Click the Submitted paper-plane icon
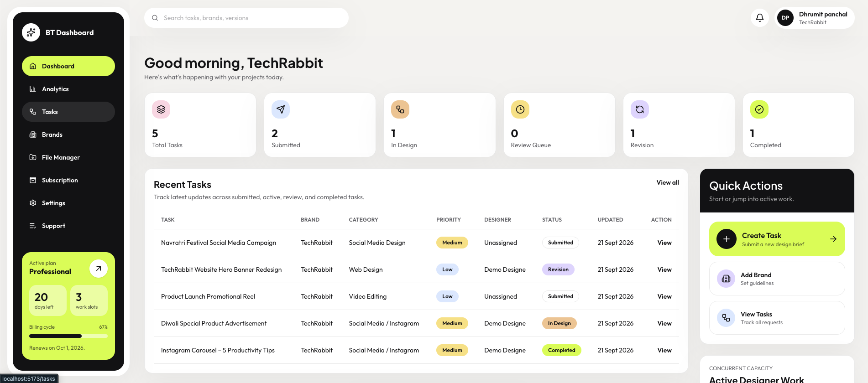 [x=281, y=109]
